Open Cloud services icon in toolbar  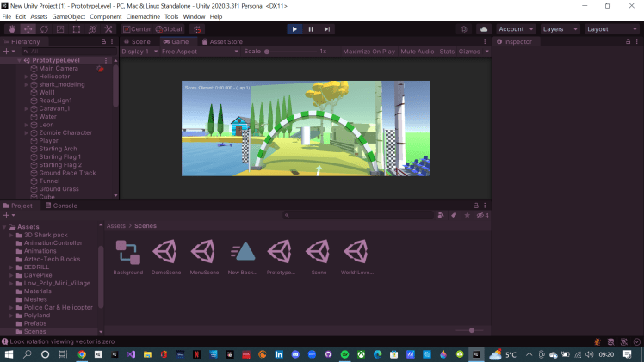click(x=483, y=29)
